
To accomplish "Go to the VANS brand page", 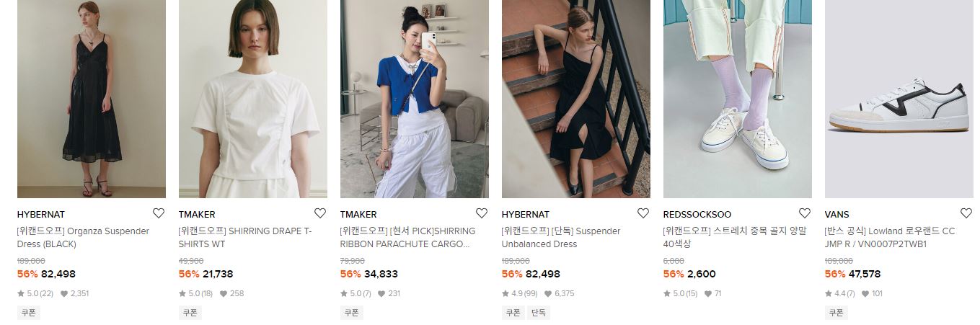I will tap(837, 215).
